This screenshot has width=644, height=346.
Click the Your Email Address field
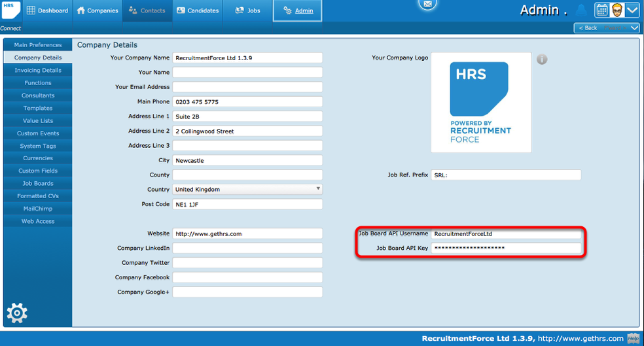(247, 87)
